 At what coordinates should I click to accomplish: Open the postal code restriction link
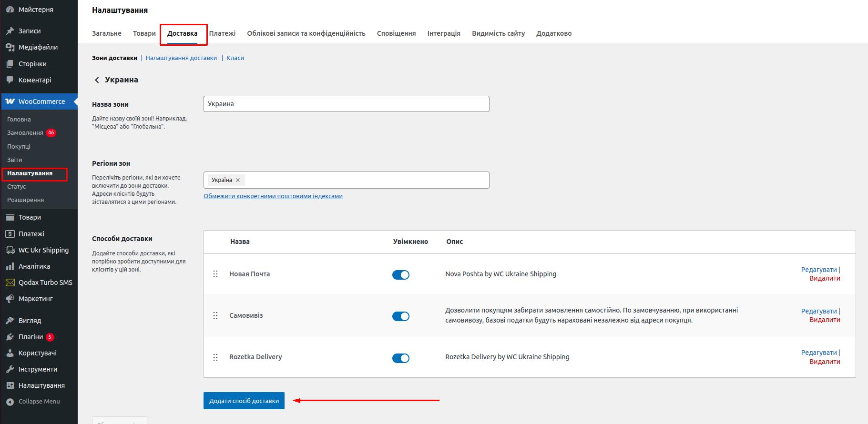click(x=273, y=196)
